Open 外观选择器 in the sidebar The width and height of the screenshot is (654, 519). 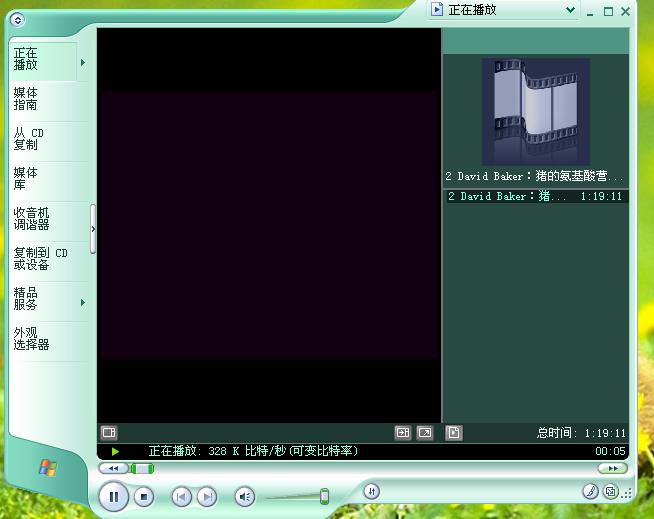click(32, 338)
